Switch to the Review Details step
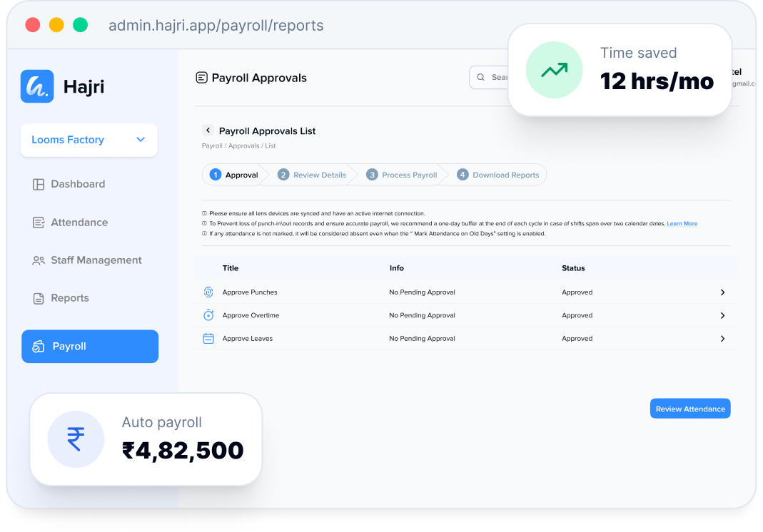The height and width of the screenshot is (532, 763). [312, 175]
